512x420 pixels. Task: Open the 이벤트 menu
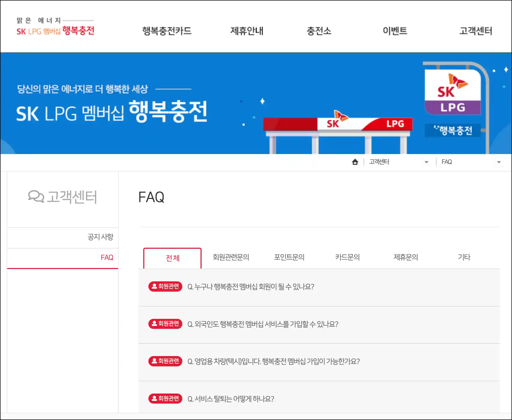click(x=395, y=31)
